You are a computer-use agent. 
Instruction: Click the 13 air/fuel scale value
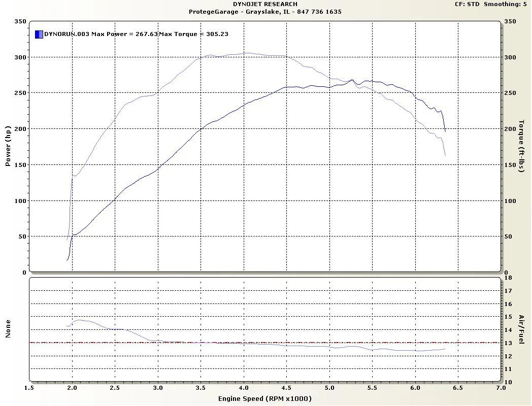[508, 343]
